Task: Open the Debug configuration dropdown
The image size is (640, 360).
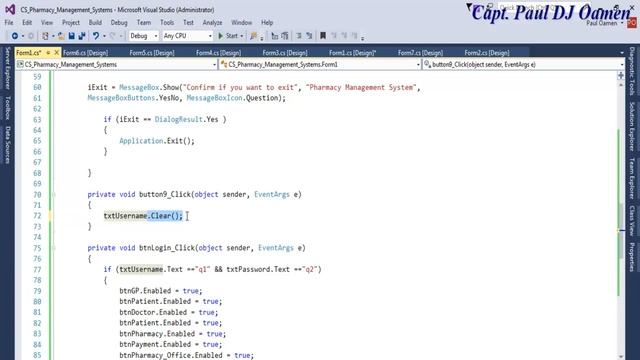Action: [x=143, y=36]
